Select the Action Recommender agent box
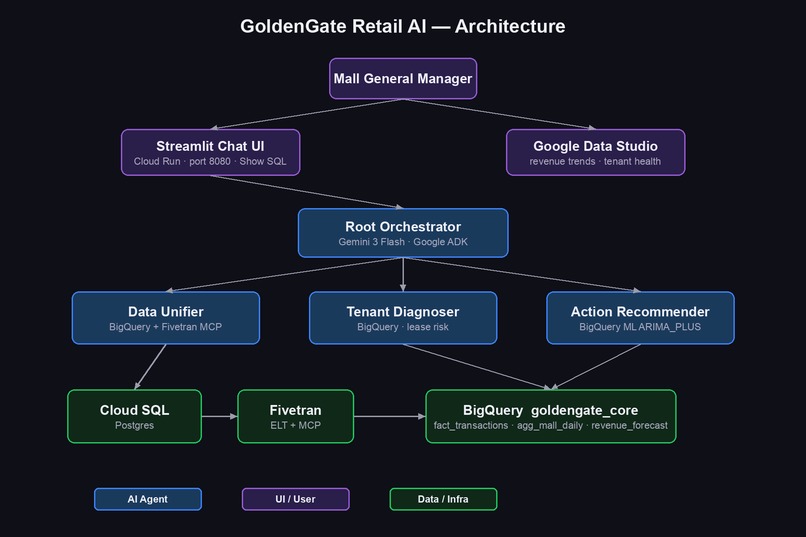 click(x=640, y=318)
